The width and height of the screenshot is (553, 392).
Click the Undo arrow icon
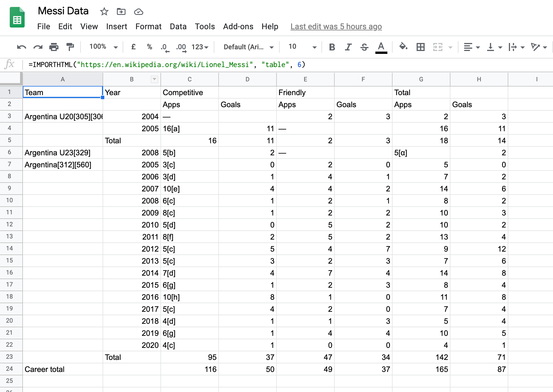21,47
